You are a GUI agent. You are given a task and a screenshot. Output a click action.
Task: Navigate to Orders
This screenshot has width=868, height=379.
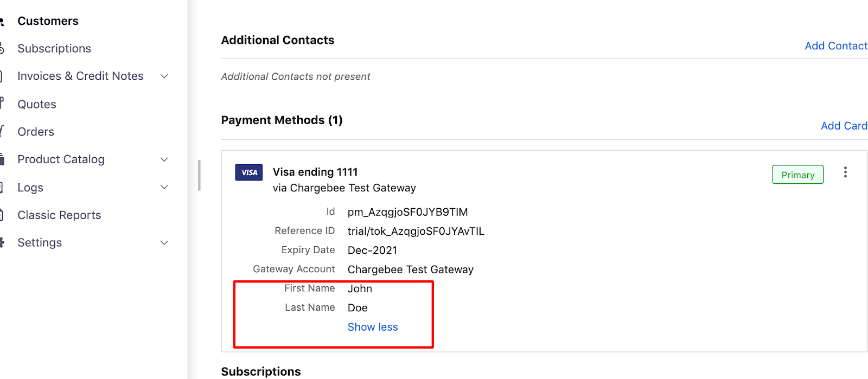click(x=36, y=132)
